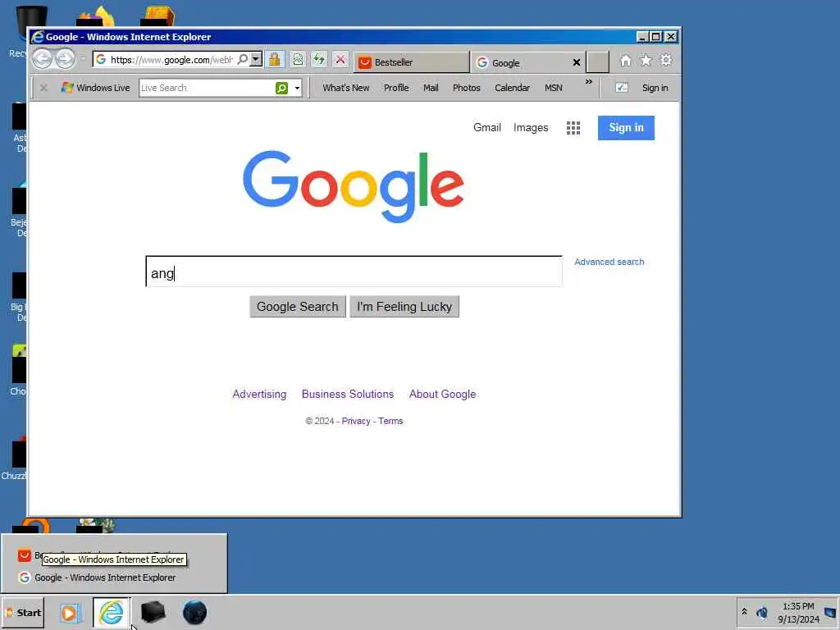Screen dimensions: 840x630
Task: Close the Windows Live toolbar
Action: 44,88
